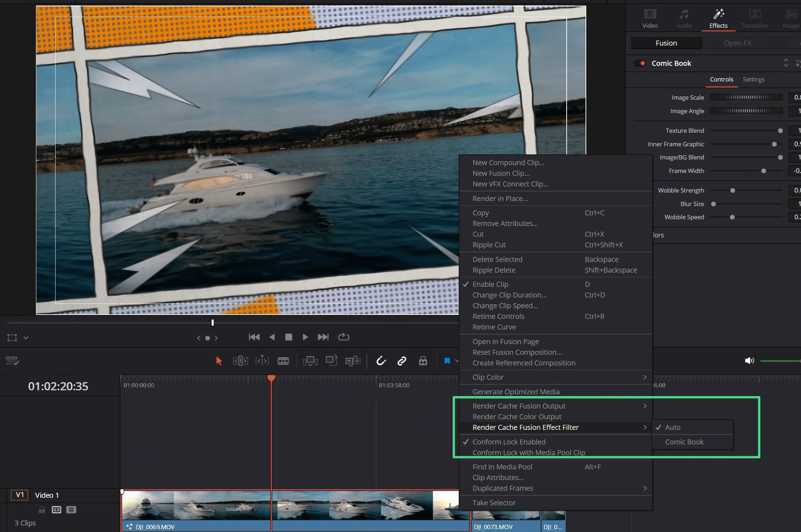Adjust the Wobble Strength slider handle
The image size is (801, 532).
(x=733, y=190)
